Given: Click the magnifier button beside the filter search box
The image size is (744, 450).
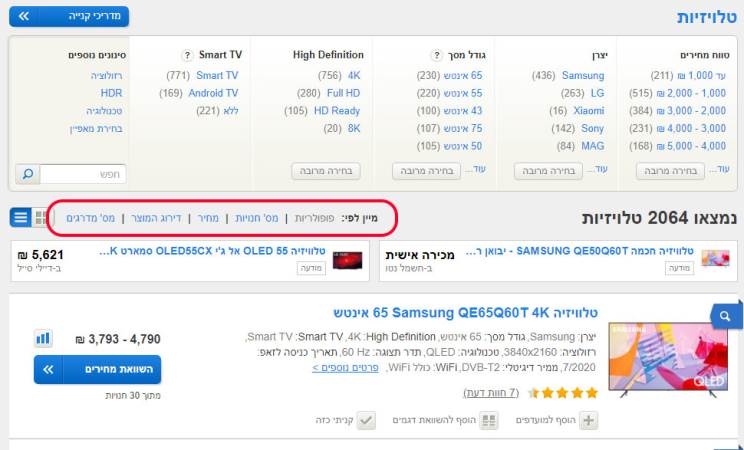Looking at the screenshot, I should click(x=27, y=174).
